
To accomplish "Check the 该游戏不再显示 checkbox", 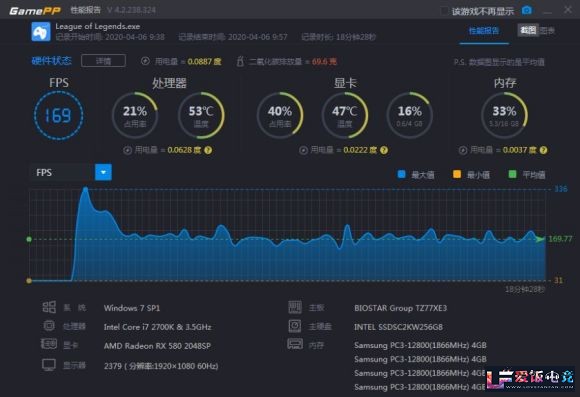I will click(444, 11).
